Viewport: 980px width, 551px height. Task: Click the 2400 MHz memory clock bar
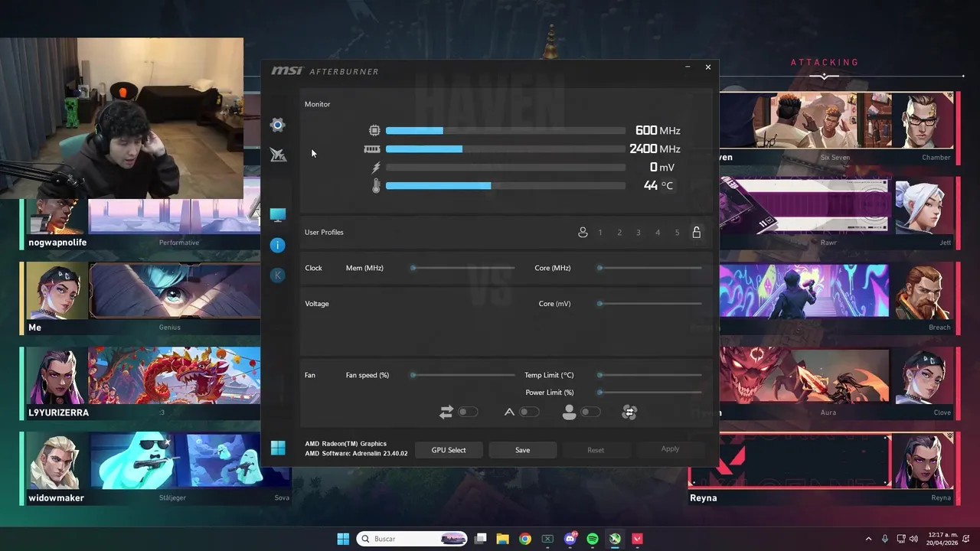point(505,149)
